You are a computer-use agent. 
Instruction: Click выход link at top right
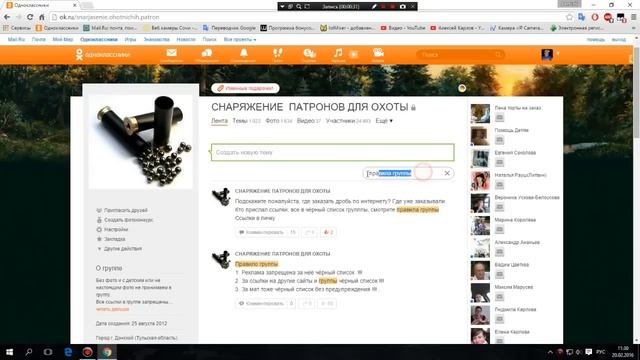(x=619, y=40)
